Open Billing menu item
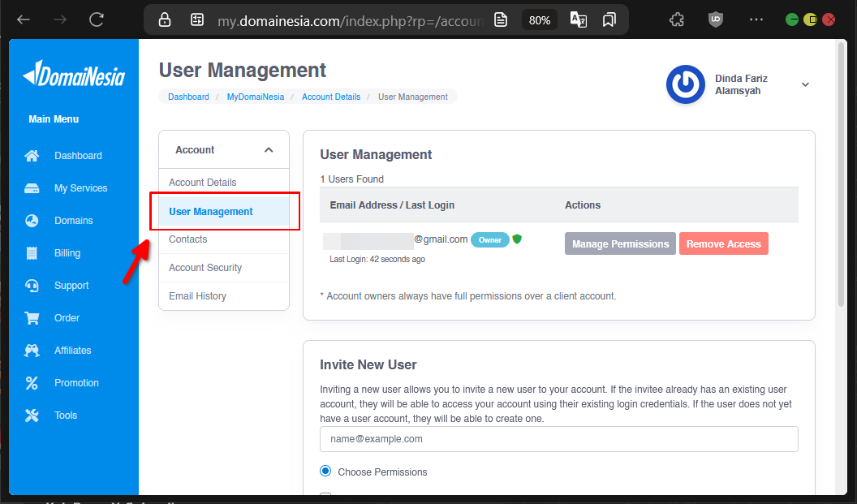The width and height of the screenshot is (857, 504). pyautogui.click(x=67, y=253)
